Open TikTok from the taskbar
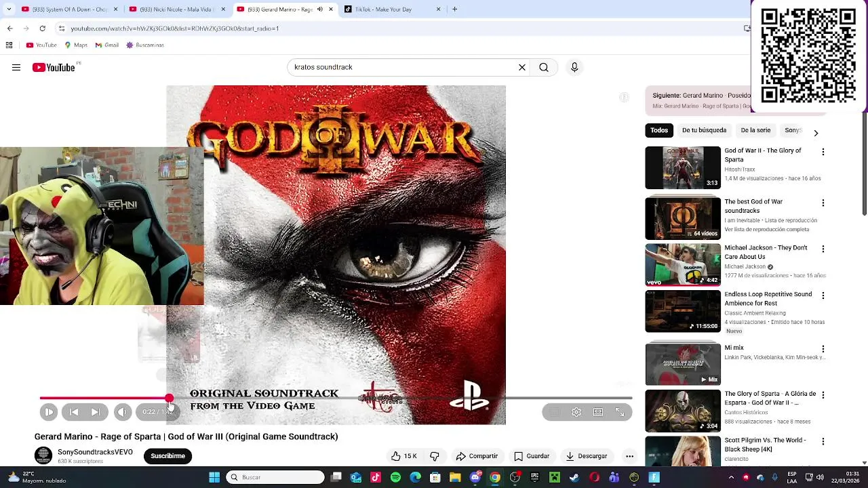 pos(376,477)
